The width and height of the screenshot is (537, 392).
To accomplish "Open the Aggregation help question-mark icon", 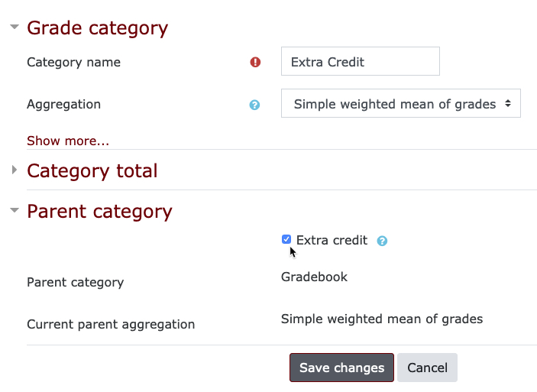I will 254,105.
